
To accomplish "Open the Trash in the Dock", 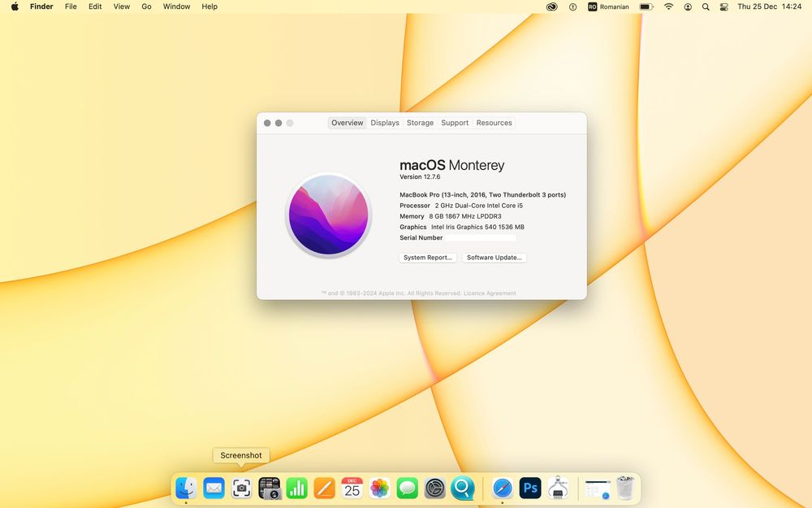I will click(625, 488).
